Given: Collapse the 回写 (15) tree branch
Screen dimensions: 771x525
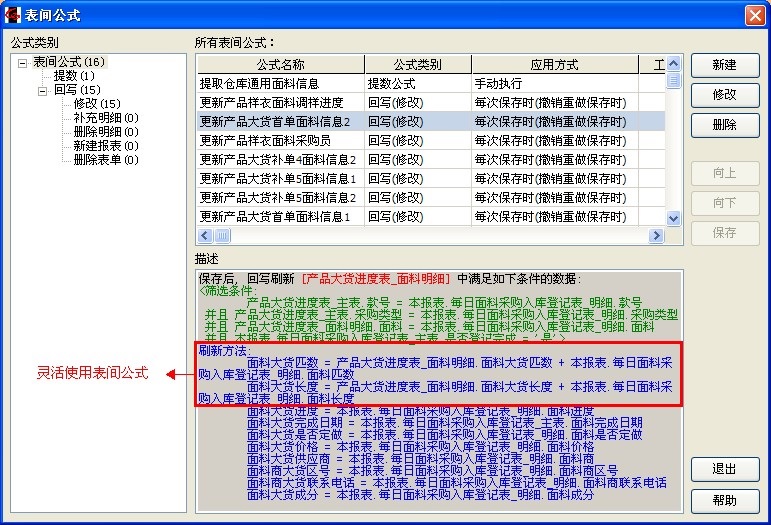Looking at the screenshot, I should [x=43, y=90].
